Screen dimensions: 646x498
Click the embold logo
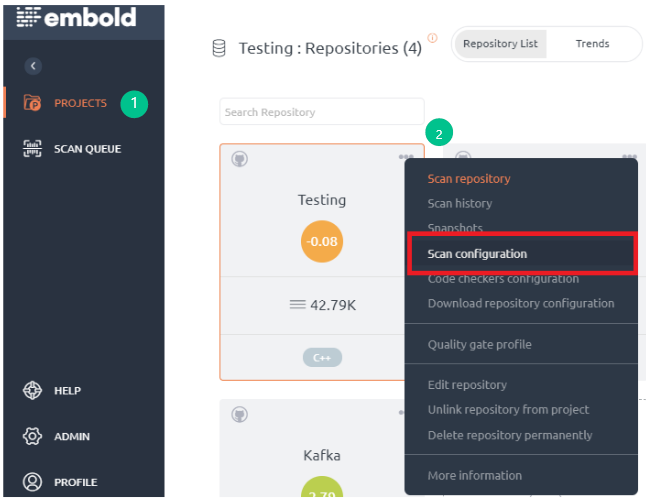(x=76, y=17)
